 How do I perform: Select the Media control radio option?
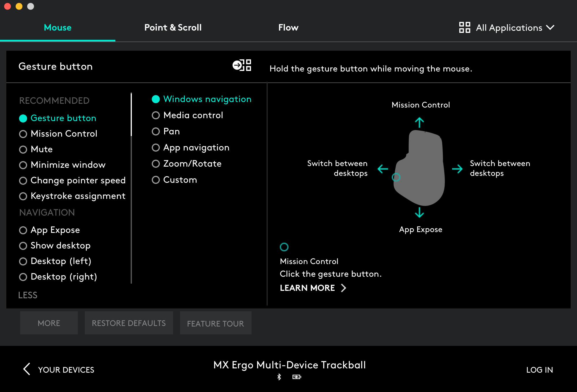click(156, 115)
